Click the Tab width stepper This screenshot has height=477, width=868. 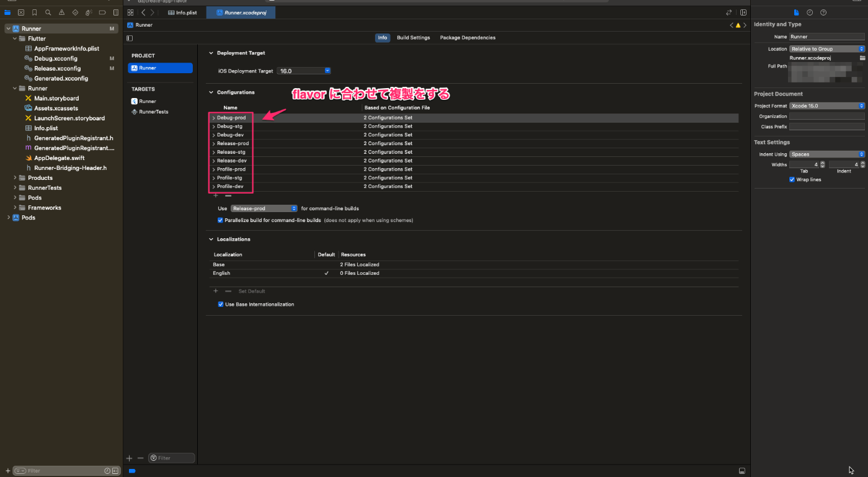822,165
